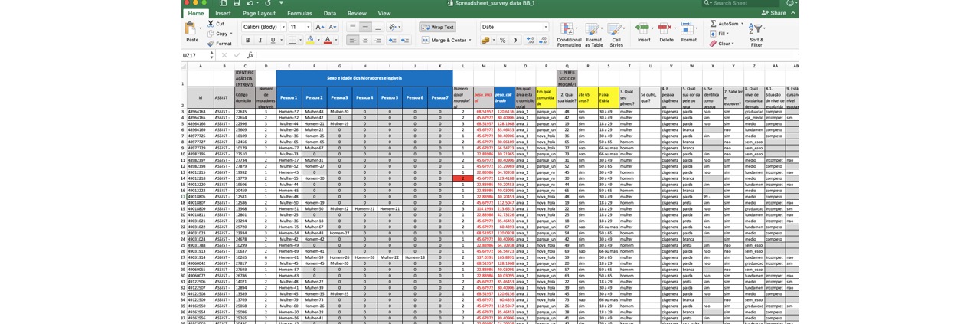Increase font size with the larger A
Screen dimensions: 980x324
click(319, 27)
